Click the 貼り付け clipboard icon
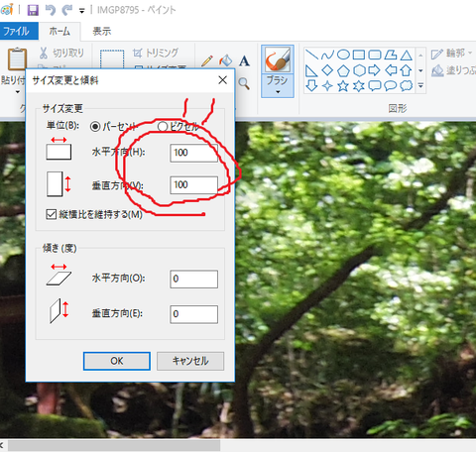Viewport: 476px width, 452px height. tap(17, 58)
